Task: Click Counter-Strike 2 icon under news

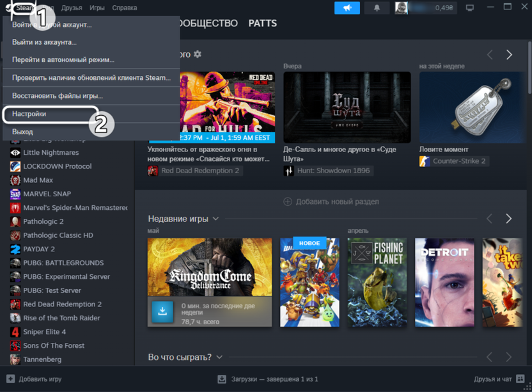Action: [x=425, y=161]
